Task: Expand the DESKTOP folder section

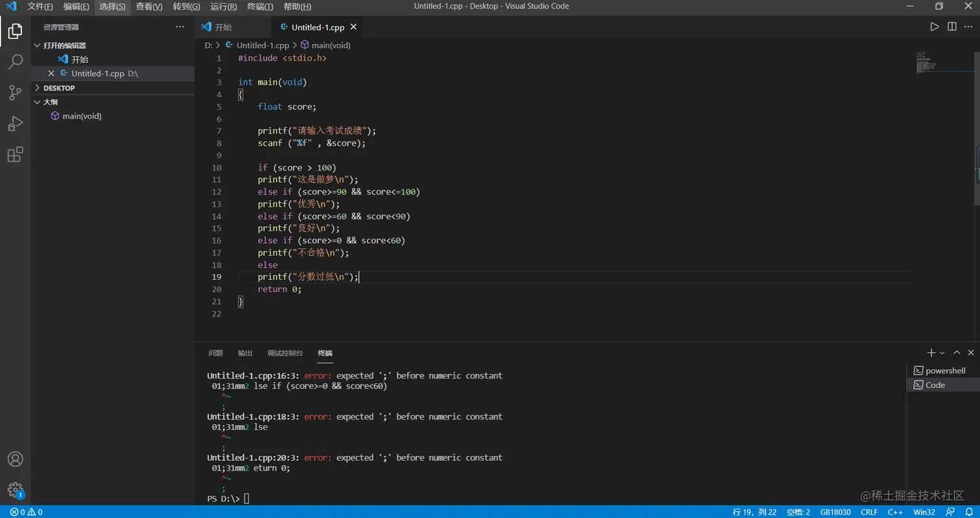Action: point(59,88)
